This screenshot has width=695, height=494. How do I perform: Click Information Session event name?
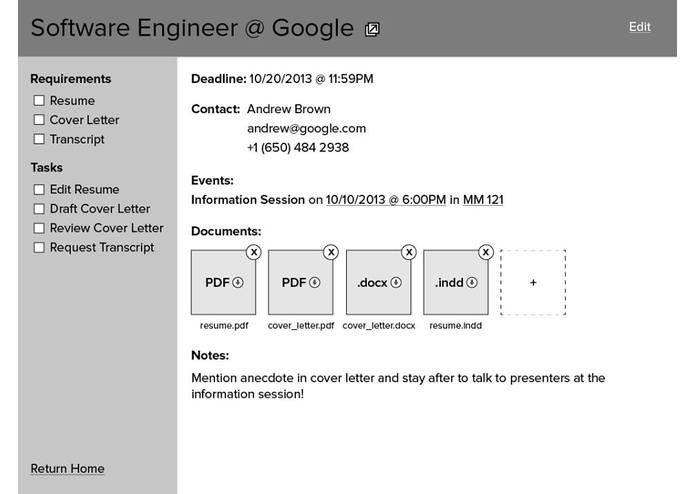click(248, 200)
